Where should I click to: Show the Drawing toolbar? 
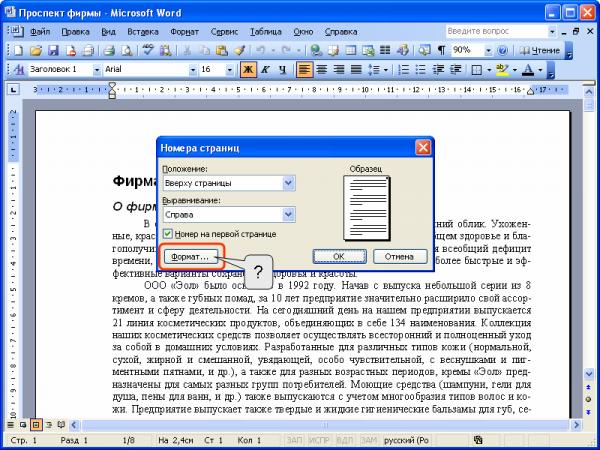(402, 50)
